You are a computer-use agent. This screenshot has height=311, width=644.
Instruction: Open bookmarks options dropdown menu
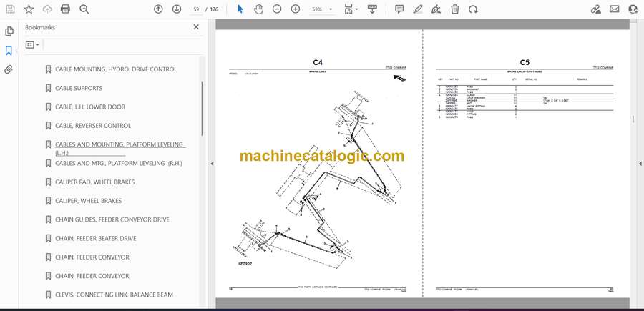tap(32, 45)
